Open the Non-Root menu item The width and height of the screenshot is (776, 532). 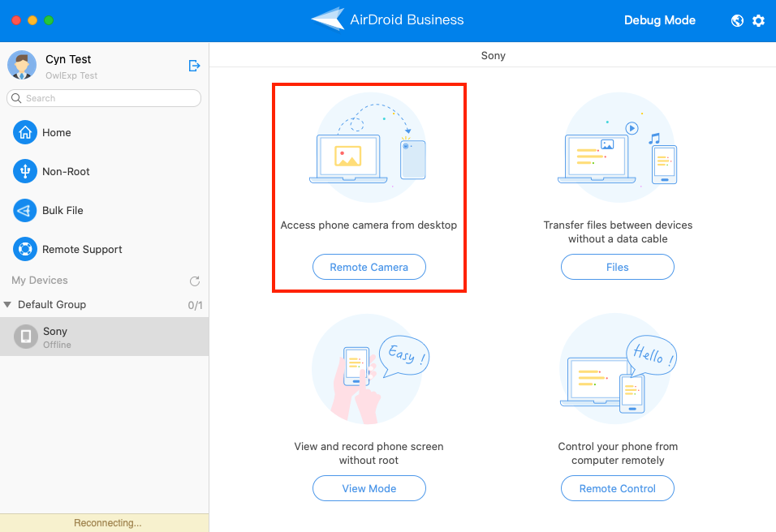tap(66, 172)
